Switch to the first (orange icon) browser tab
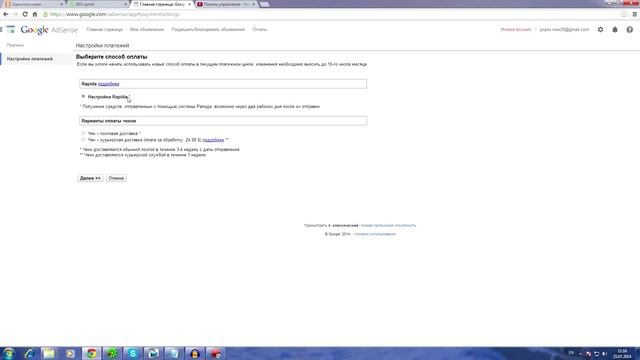 click(33, 4)
